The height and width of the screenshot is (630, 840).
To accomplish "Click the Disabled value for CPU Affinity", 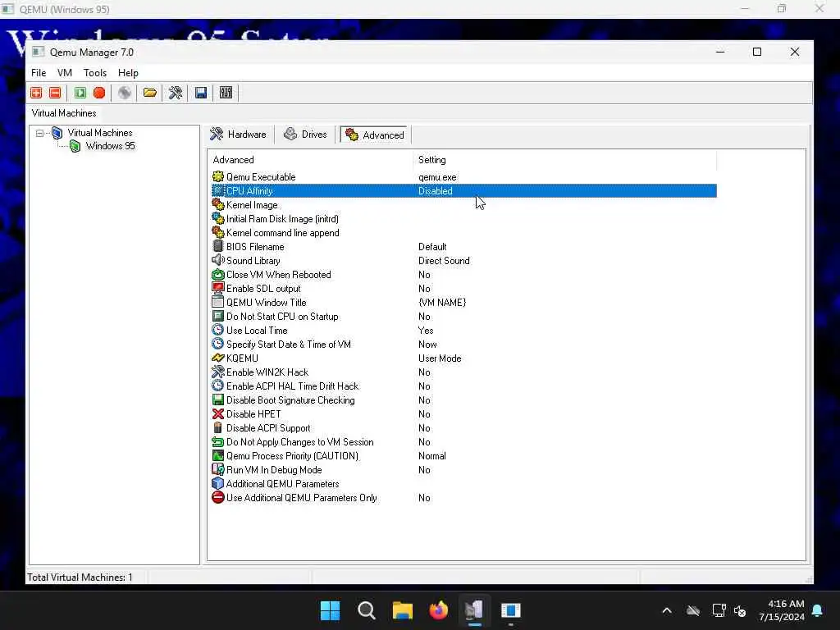I will [435, 191].
